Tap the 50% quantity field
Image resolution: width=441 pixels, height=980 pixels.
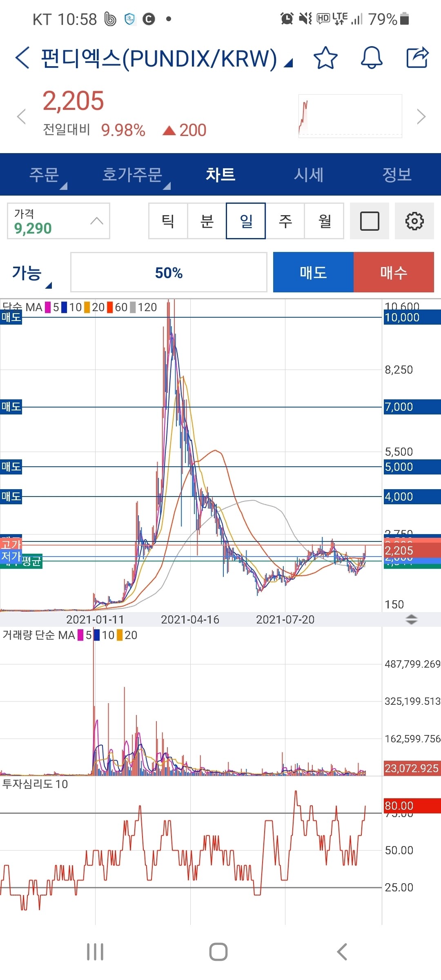pos(169,272)
